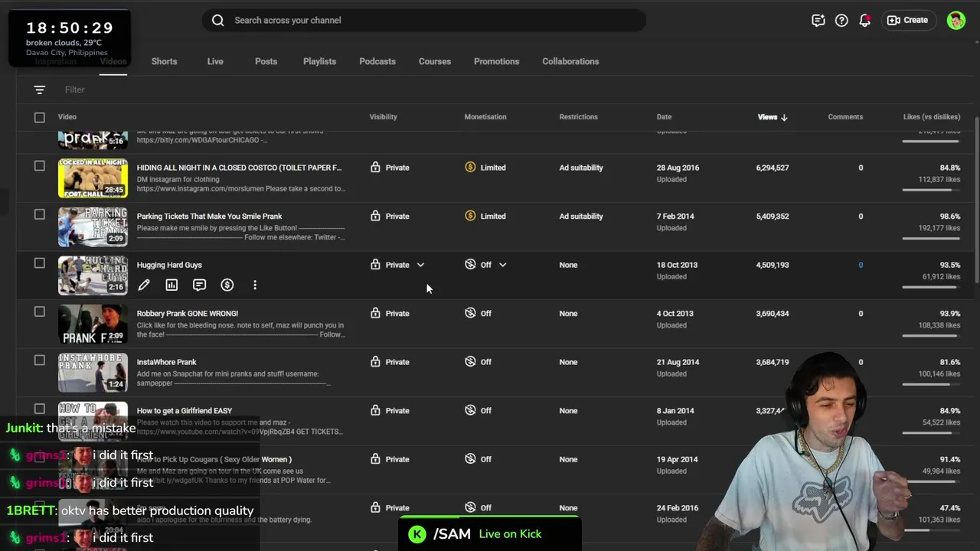Image resolution: width=980 pixels, height=551 pixels.
Task: Click monetisation off icon on InstaWhore Prank row
Action: point(470,361)
